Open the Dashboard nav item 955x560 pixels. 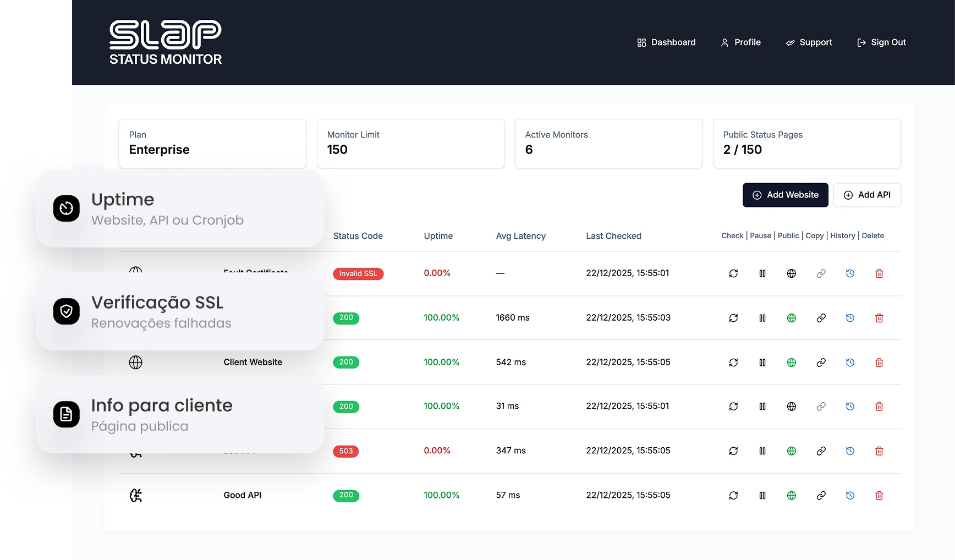pyautogui.click(x=666, y=42)
